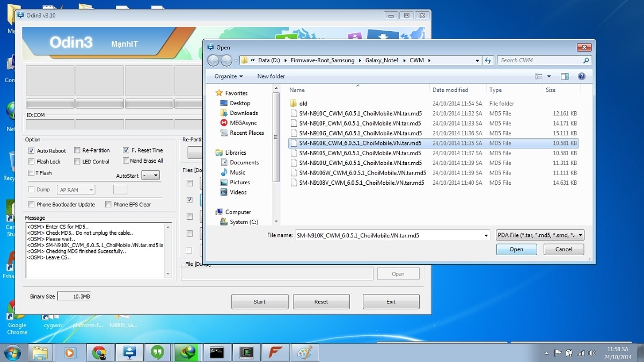Open the green terminal taskbar icon
The image size is (644, 362).
pos(246,353)
